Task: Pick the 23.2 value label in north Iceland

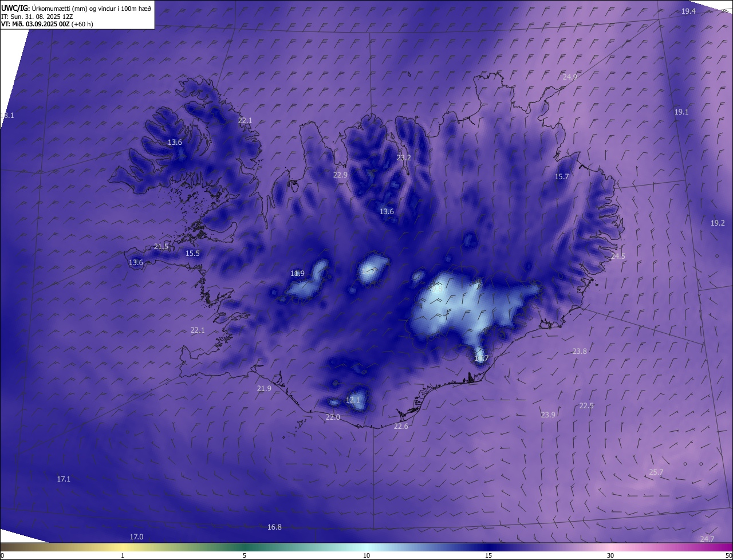Action: click(x=404, y=157)
